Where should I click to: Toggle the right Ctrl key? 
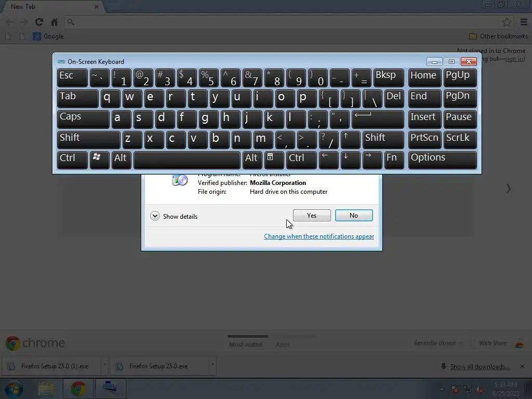pyautogui.click(x=301, y=160)
